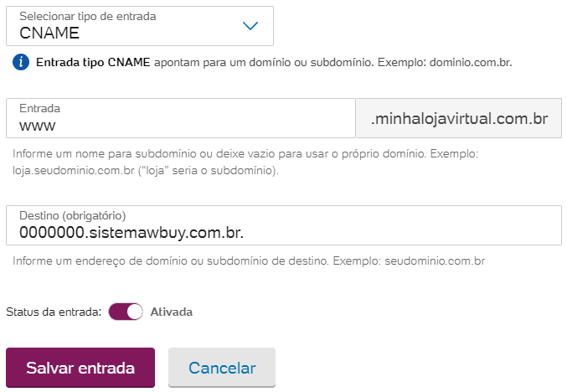This screenshot has width=567, height=392.
Task: Click the help text below Destino field
Action: pos(249,260)
